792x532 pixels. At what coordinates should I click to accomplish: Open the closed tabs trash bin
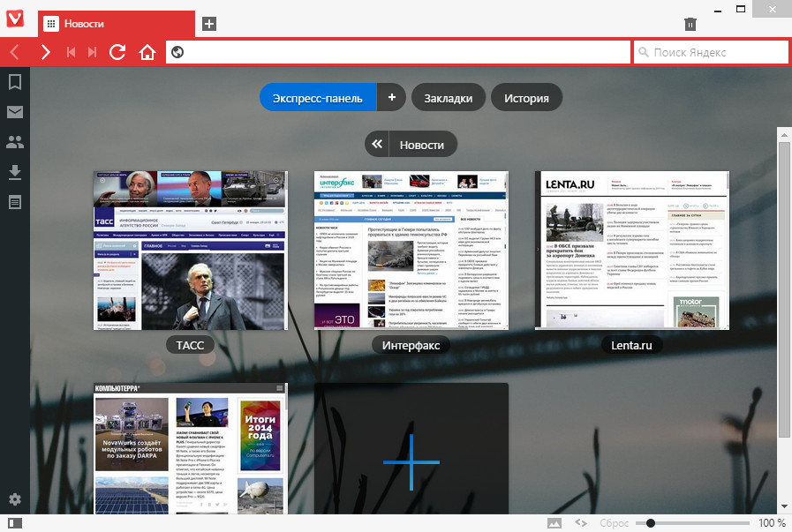690,24
